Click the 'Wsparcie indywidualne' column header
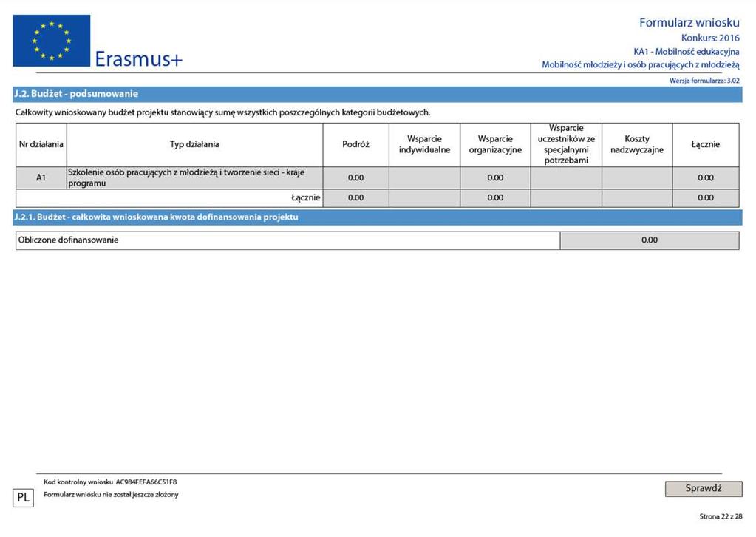This screenshot has height=537, width=756. (424, 144)
